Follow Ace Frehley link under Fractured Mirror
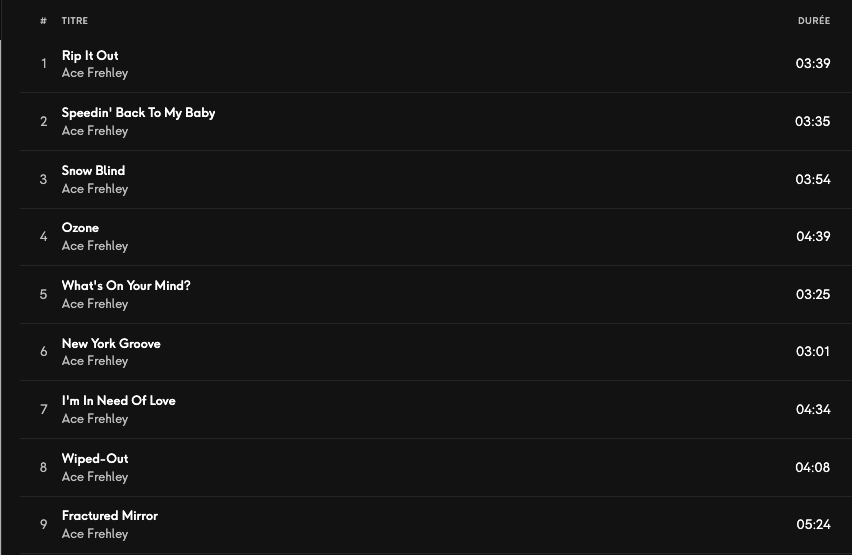The height and width of the screenshot is (555, 852). pos(95,534)
